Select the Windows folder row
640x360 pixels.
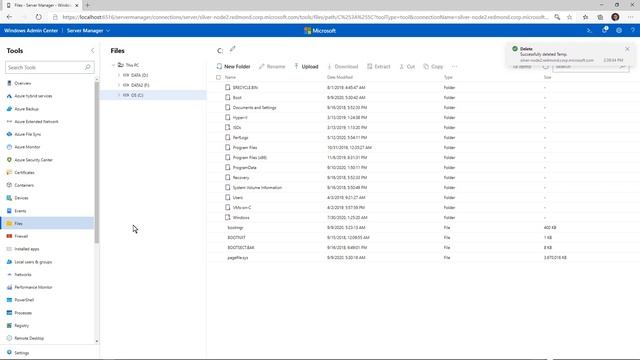(424, 218)
